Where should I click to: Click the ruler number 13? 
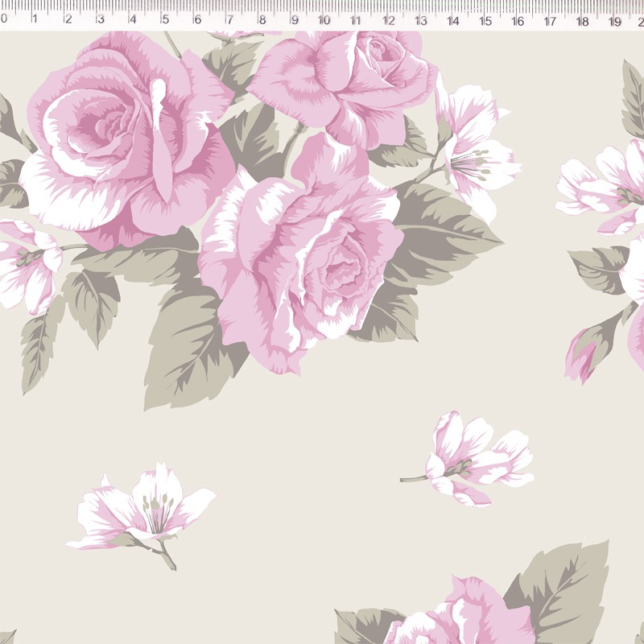coord(421,20)
